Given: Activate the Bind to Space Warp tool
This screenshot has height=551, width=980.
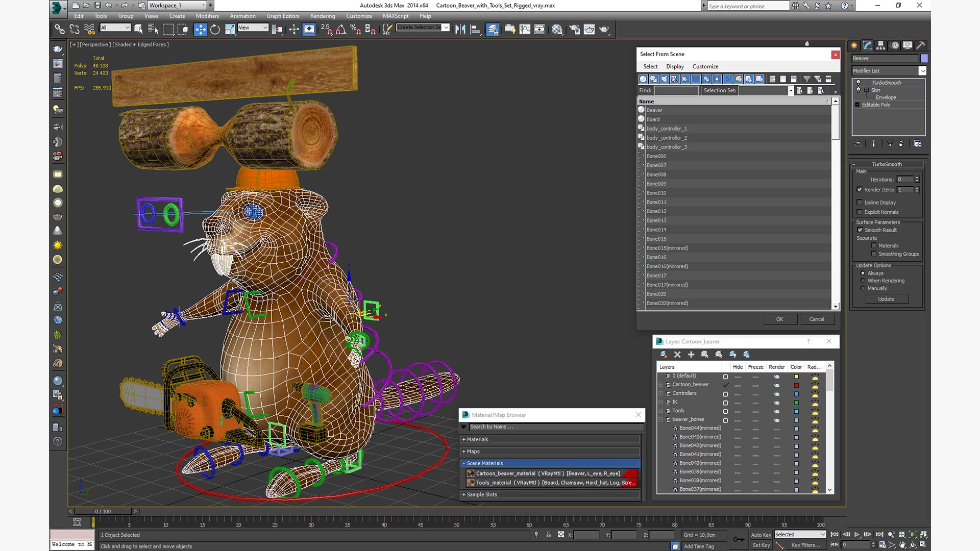Looking at the screenshot, I should [89, 29].
